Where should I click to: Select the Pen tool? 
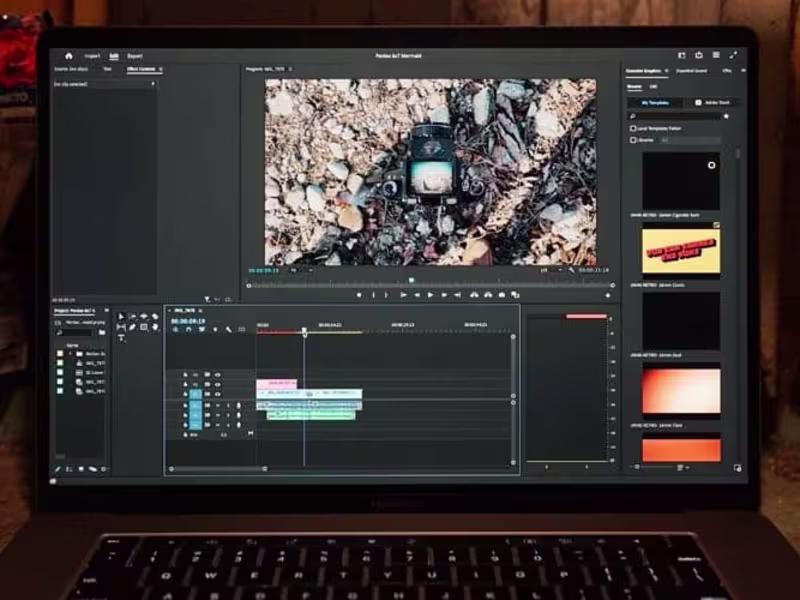(133, 328)
